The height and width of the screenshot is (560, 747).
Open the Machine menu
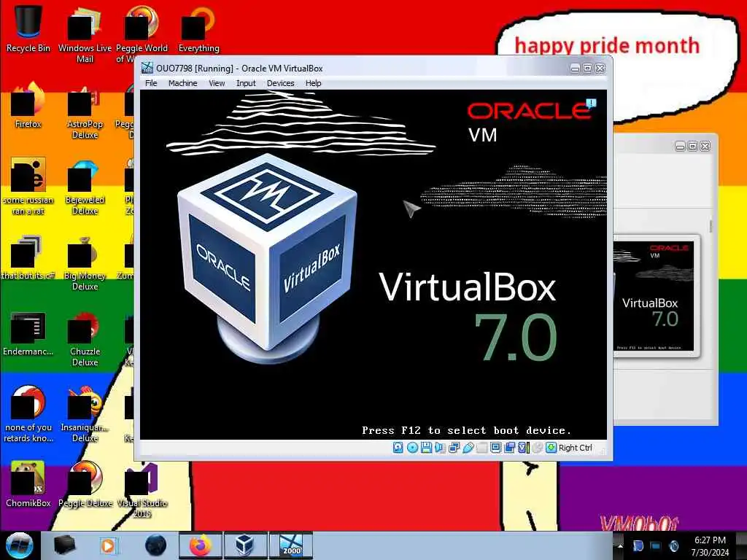[x=183, y=83]
